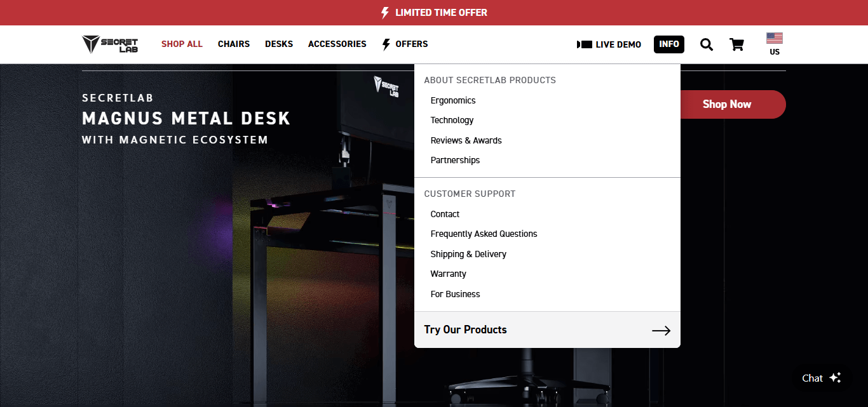Viewport: 868px width, 407px height.
Task: Open the ACCESSORIES menu
Action: click(337, 44)
